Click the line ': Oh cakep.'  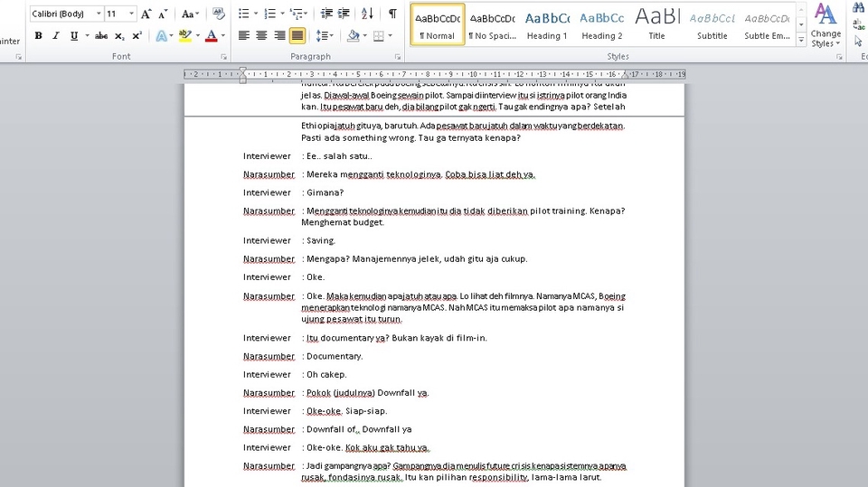pyautogui.click(x=325, y=375)
